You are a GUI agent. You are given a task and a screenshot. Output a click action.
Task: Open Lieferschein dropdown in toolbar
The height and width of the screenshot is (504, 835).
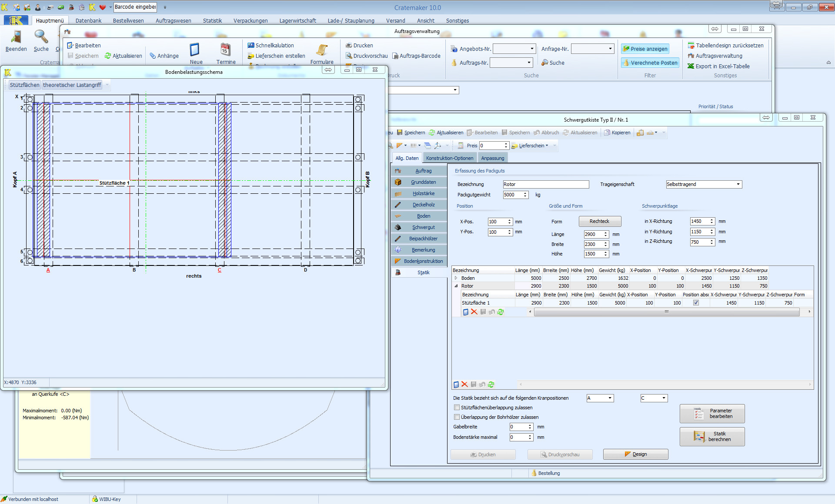pos(547,146)
